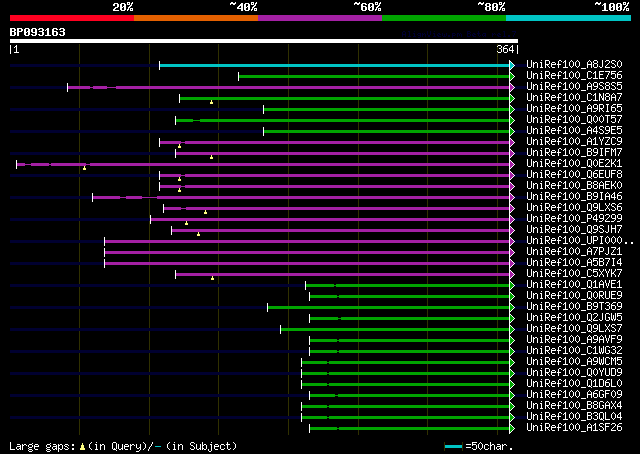
Task: Click the cyan alignment bar for A8J2S0
Action: (x=335, y=65)
